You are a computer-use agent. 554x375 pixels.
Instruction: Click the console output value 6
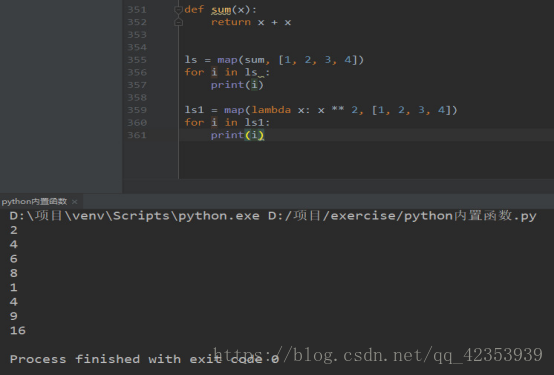(x=14, y=259)
